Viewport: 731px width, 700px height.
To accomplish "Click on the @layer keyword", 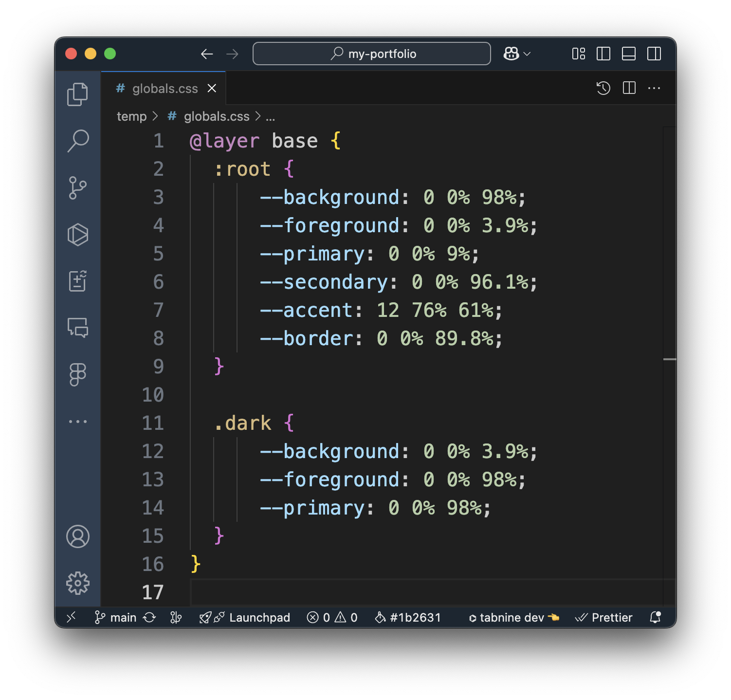I will [224, 141].
